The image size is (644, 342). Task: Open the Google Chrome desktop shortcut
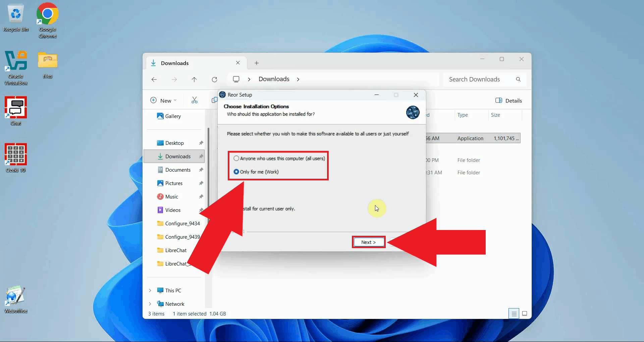[47, 21]
